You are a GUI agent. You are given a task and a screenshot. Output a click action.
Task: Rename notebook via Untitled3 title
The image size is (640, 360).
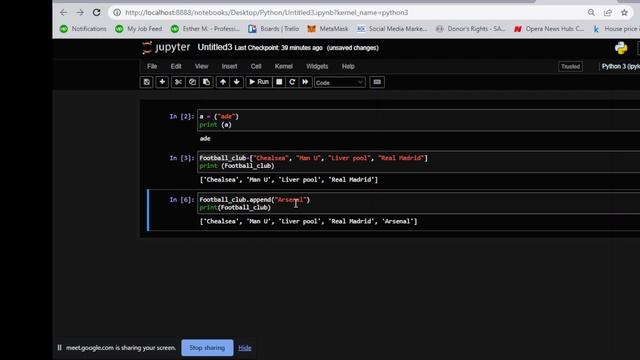click(x=215, y=47)
